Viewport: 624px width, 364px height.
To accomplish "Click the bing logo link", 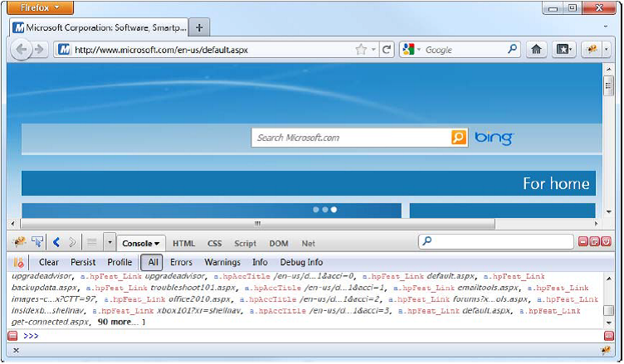I will click(x=494, y=138).
